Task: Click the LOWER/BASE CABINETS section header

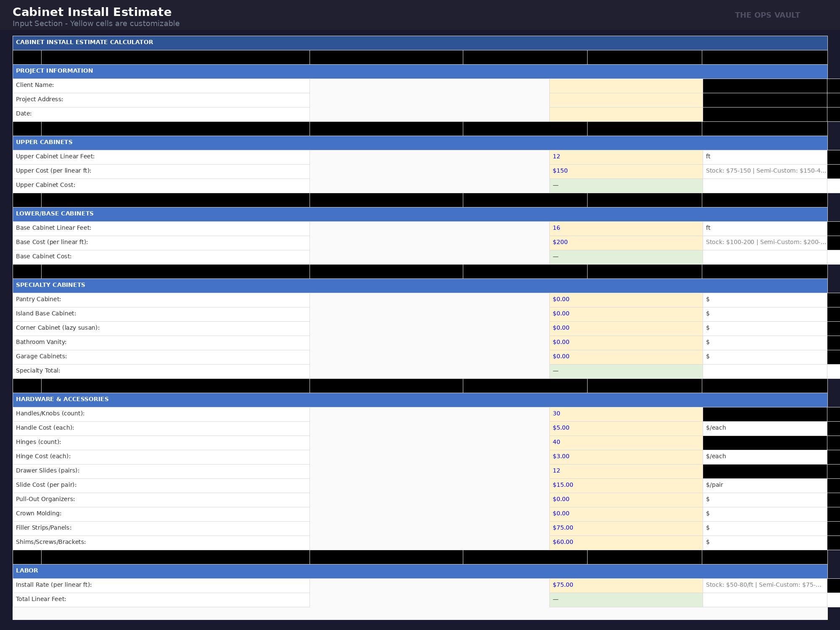Action: pyautogui.click(x=420, y=215)
